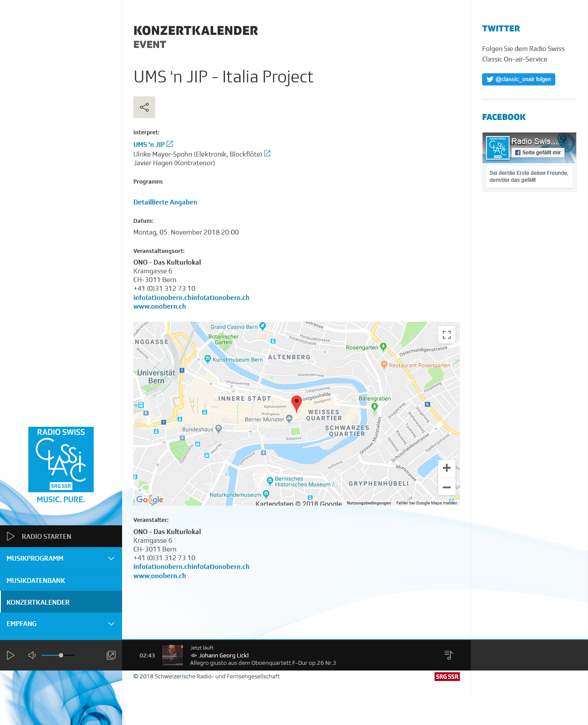The height and width of the screenshot is (725, 588).
Task: Click the Bundeshaus map marker
Action: point(219,429)
